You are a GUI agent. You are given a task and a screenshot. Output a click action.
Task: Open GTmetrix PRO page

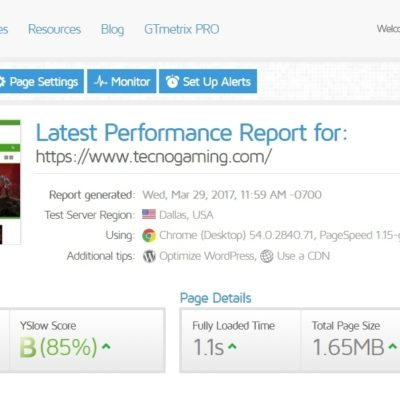(x=182, y=29)
